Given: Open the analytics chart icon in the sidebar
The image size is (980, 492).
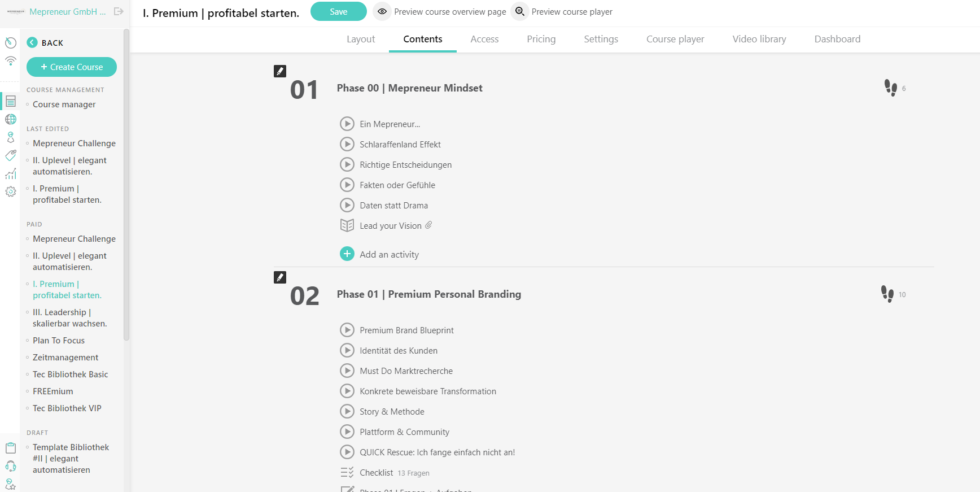Looking at the screenshot, I should (x=11, y=174).
